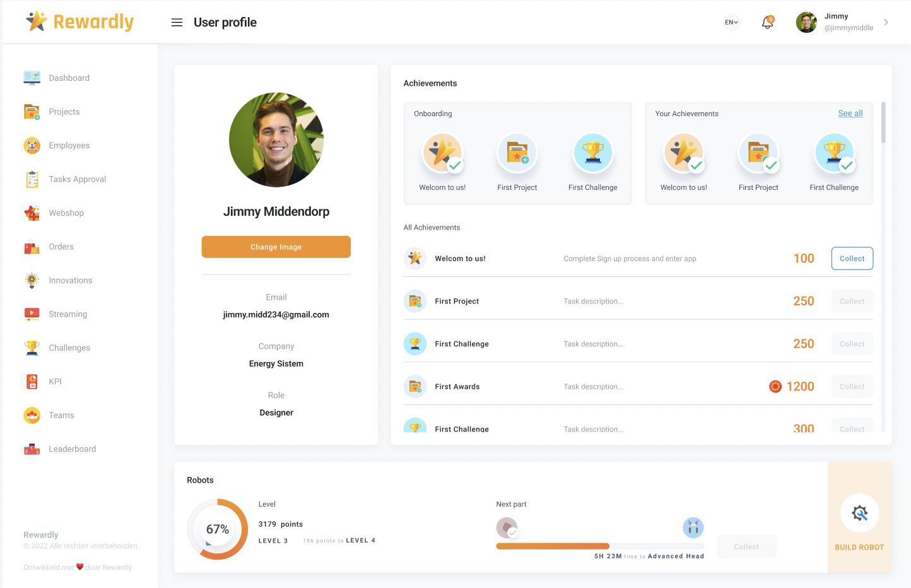Viewport: 911px width, 588px height.
Task: Open the EN language dropdown
Action: point(731,23)
